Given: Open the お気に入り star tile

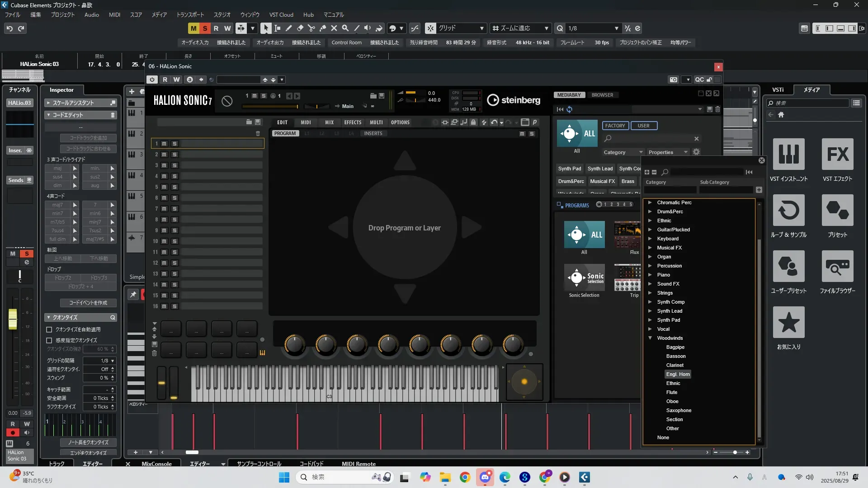Looking at the screenshot, I should [x=788, y=323].
